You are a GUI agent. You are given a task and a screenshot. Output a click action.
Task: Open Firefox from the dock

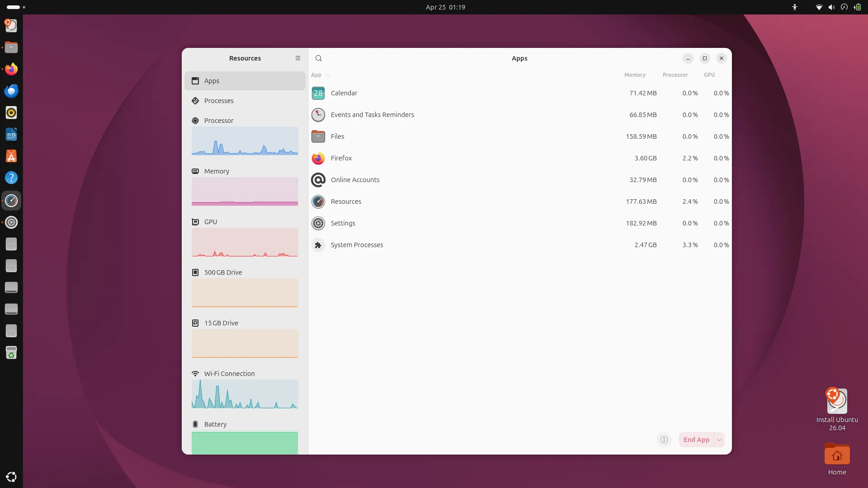[11, 69]
